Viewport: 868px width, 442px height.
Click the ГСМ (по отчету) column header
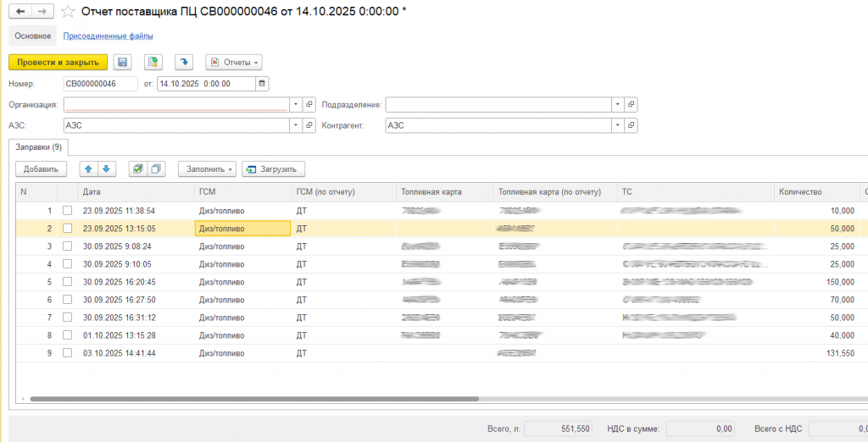[x=344, y=192]
